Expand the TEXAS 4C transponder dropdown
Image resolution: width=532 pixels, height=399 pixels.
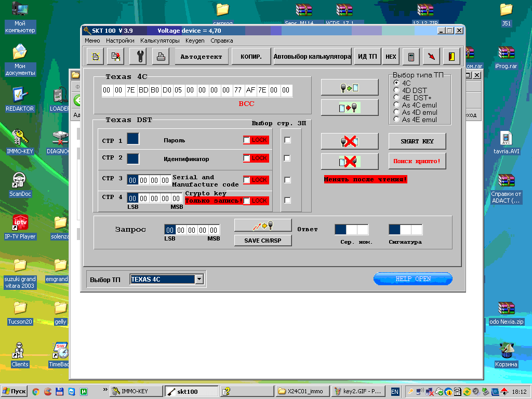tap(199, 280)
